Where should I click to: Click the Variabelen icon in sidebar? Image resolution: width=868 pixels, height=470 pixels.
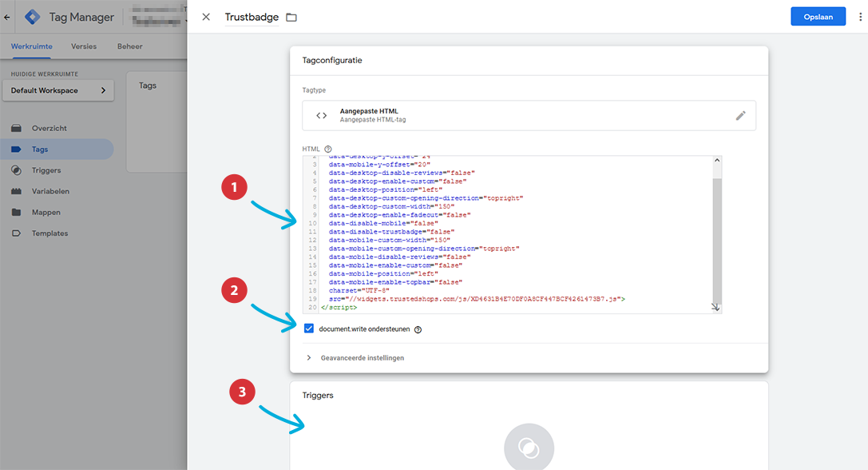(x=16, y=191)
